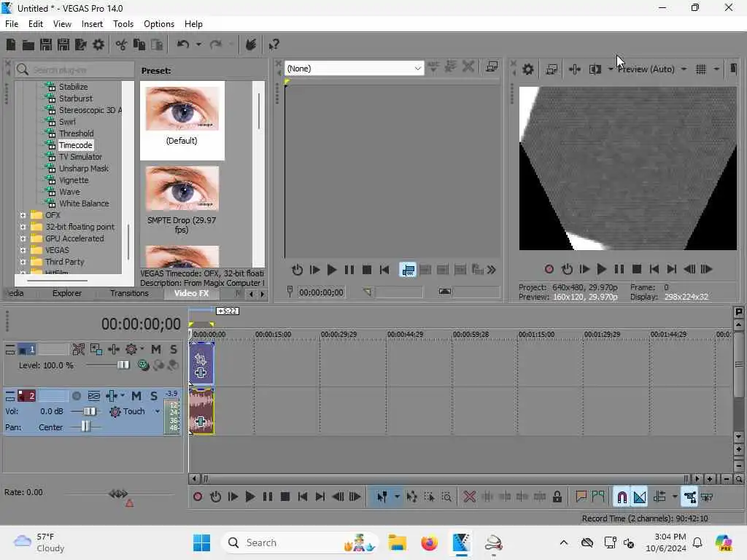
Task: Click the Normal Edit tool icon
Action: pos(382,497)
